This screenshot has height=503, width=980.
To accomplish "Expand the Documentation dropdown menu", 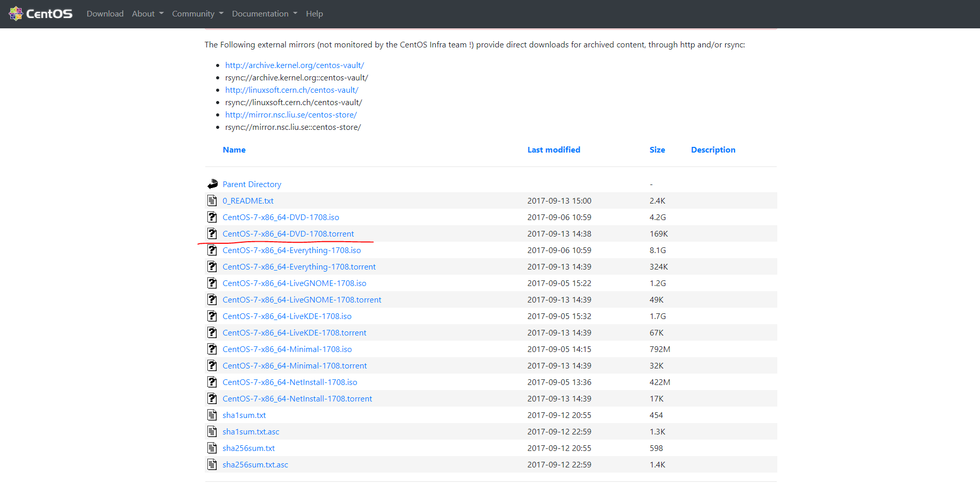I will (x=265, y=13).
